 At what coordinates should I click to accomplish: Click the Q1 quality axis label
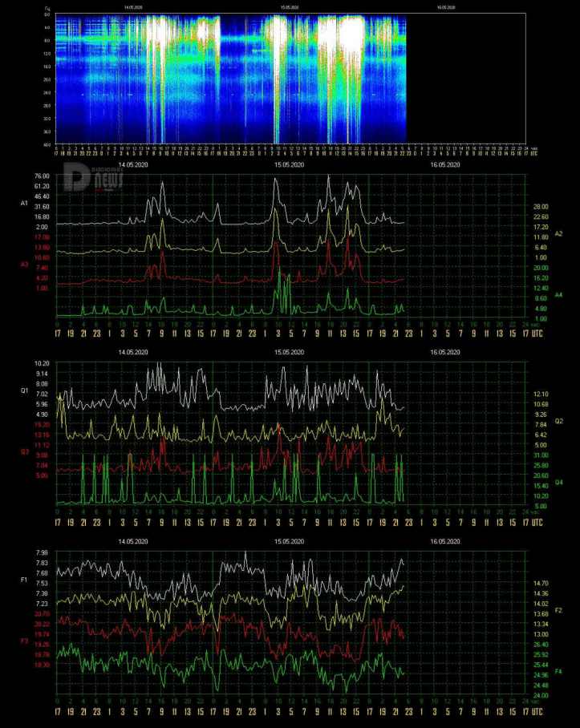point(24,391)
